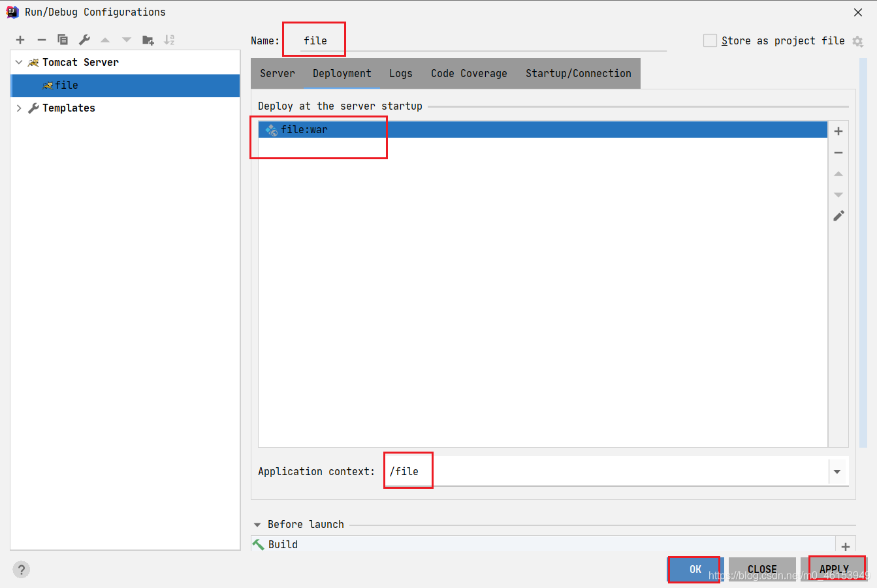Open the edit templates wrench icon
Viewport: 877px width, 588px height.
tap(84, 40)
